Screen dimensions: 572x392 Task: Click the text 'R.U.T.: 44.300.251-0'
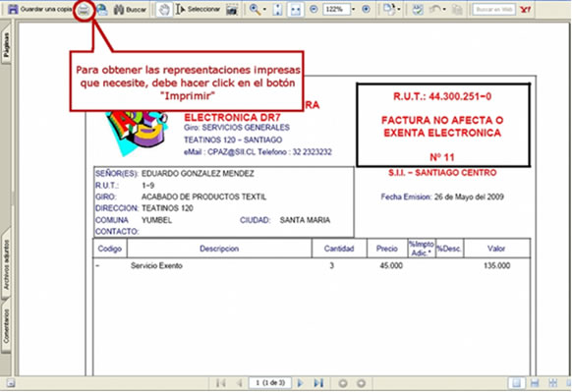442,96
